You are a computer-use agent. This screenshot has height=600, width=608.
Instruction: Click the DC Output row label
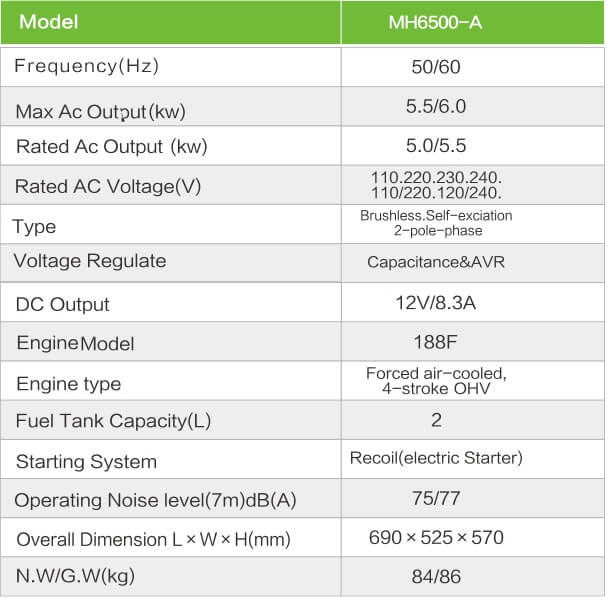[63, 304]
